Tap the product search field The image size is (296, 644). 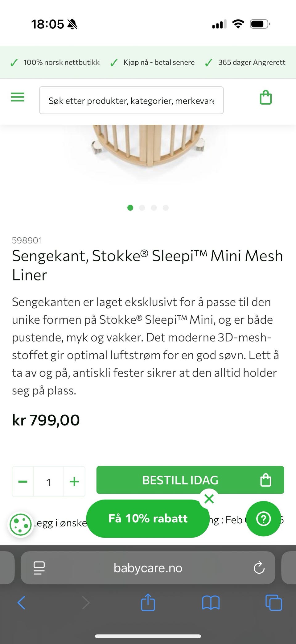pos(131,100)
